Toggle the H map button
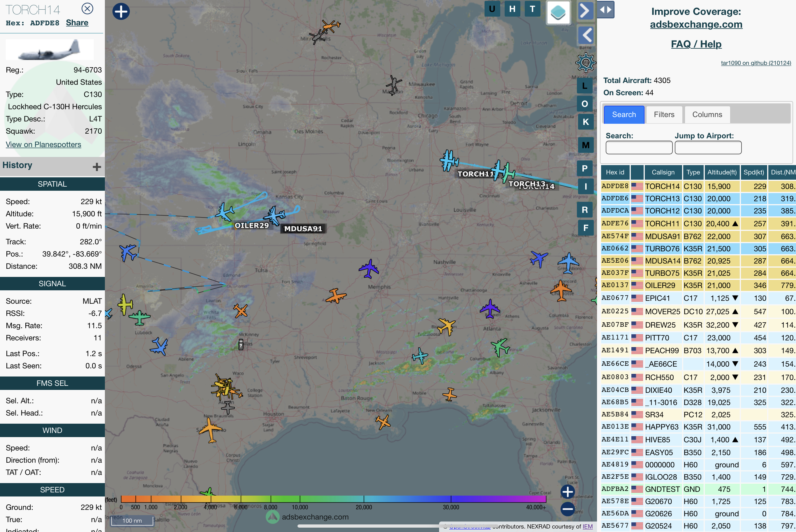The image size is (796, 532). tap(512, 9)
